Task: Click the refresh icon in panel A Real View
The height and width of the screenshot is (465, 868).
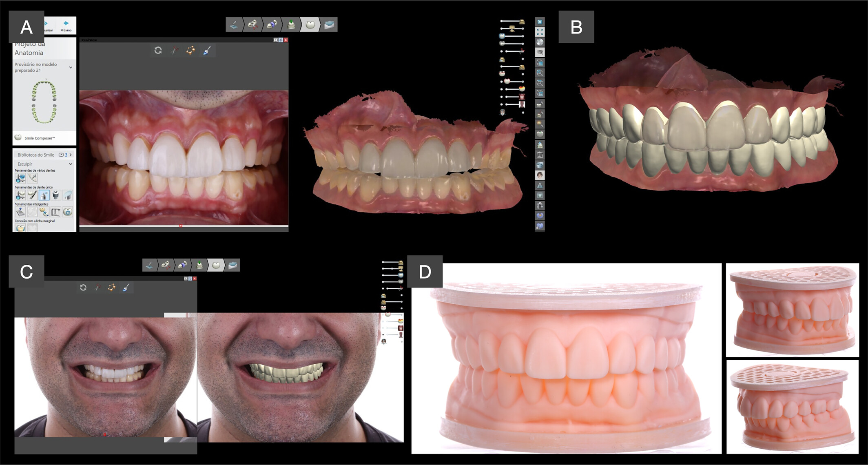Action: pos(158,50)
